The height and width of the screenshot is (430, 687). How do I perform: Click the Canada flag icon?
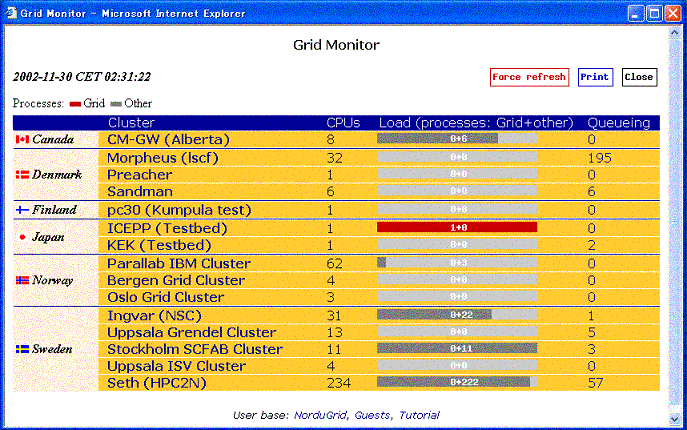(x=22, y=139)
